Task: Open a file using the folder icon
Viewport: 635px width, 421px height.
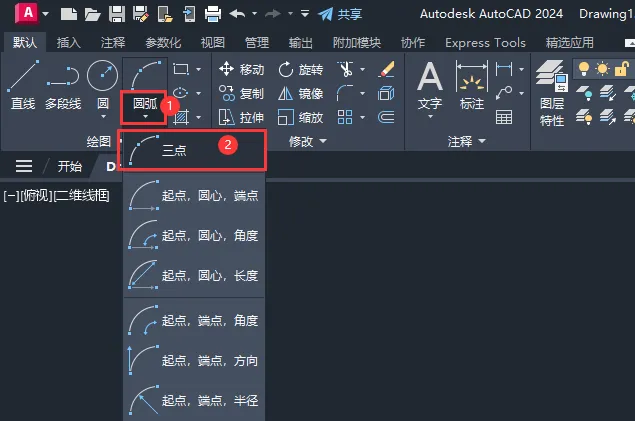Action: click(92, 15)
